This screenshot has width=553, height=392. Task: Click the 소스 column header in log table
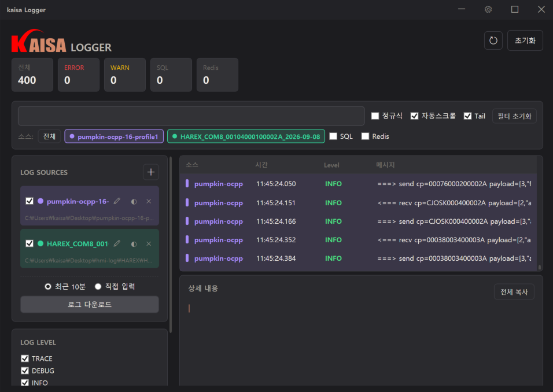(x=192, y=165)
